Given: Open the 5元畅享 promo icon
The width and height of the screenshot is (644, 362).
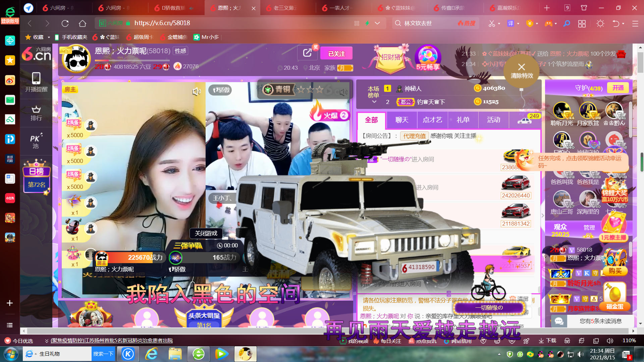Looking at the screenshot, I should pos(428,58).
